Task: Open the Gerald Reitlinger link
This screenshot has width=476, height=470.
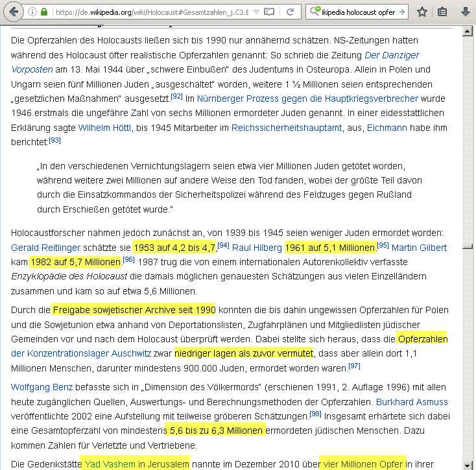Action: [45, 248]
